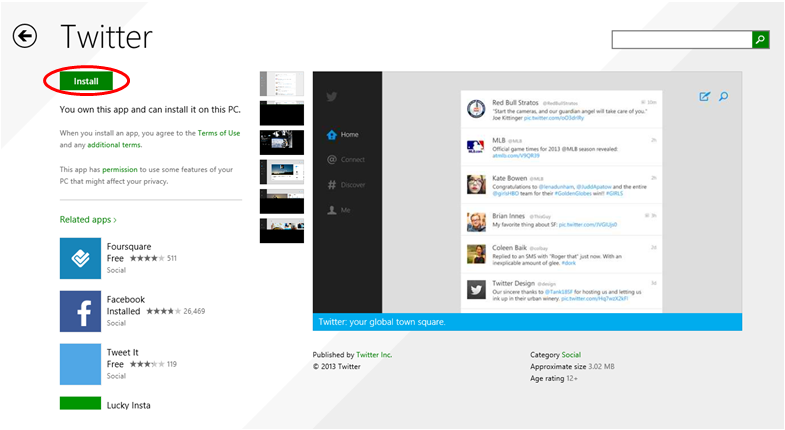Open the Lucky Insta app tile
This screenshot has height=430, width=785.
(80, 403)
